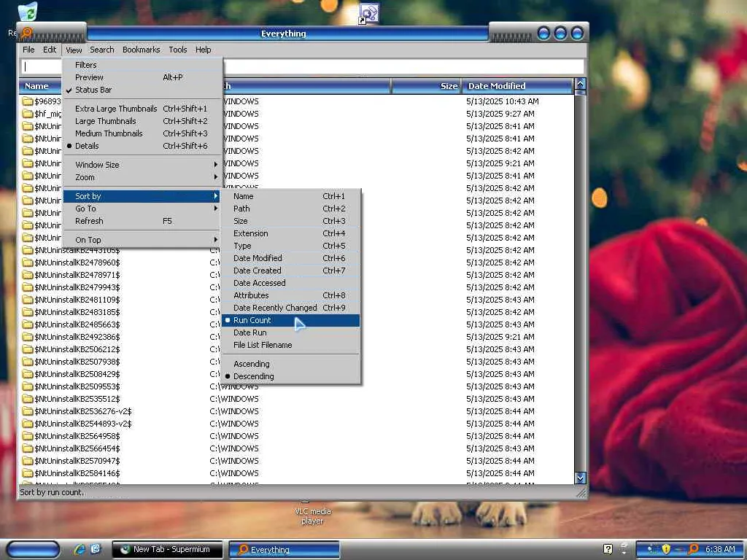Sort by Date Run

coord(290,332)
